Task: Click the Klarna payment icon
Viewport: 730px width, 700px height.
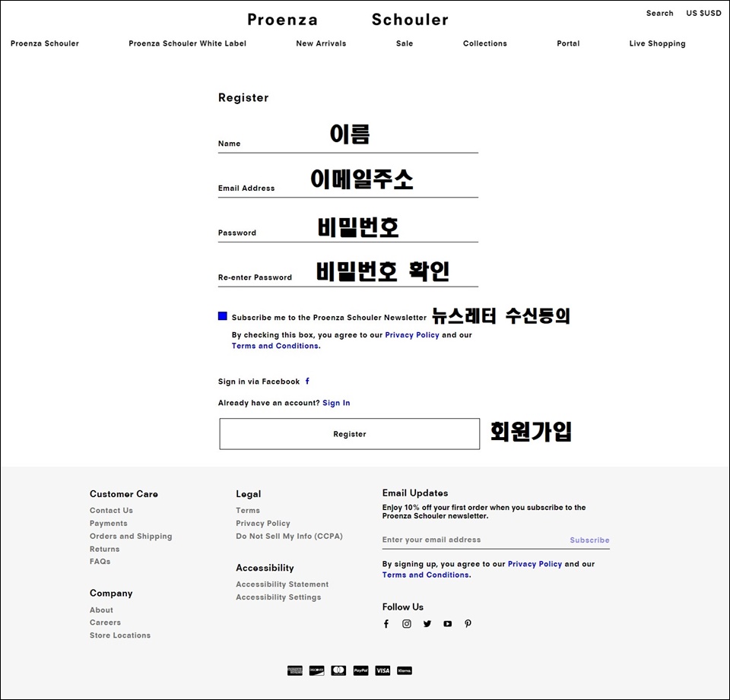Action: pyautogui.click(x=405, y=670)
